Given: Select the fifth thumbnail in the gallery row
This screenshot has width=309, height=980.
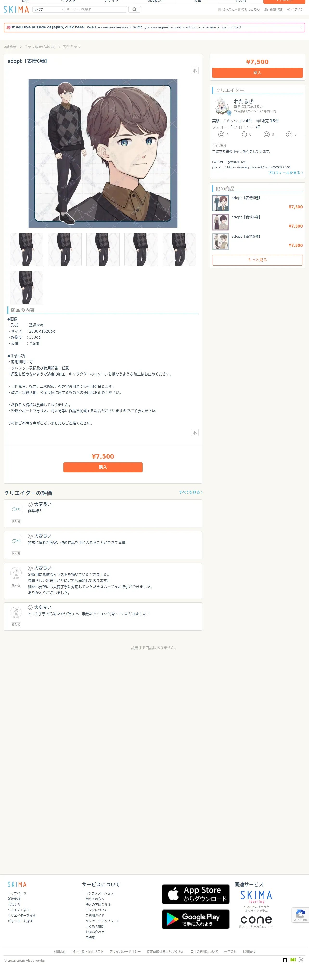Looking at the screenshot, I should [180, 249].
